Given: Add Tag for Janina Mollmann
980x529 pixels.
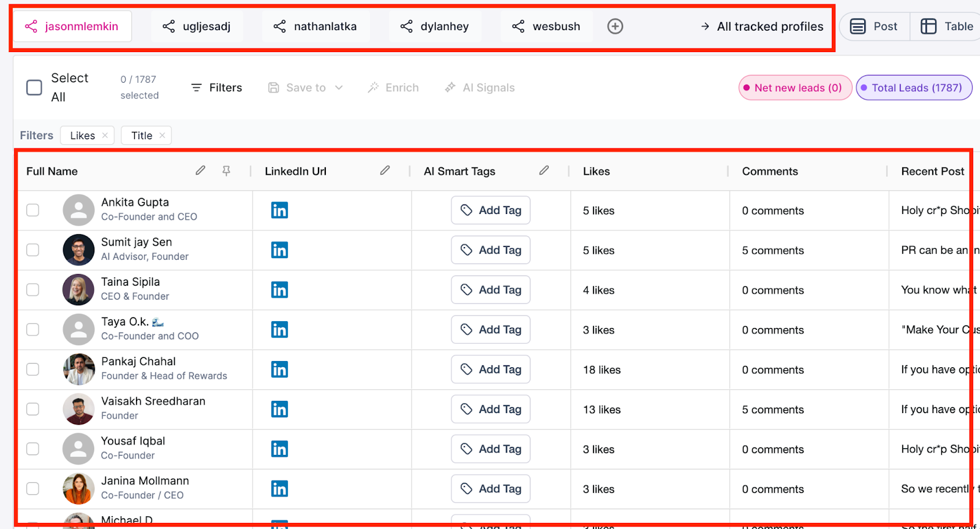Looking at the screenshot, I should coord(491,489).
